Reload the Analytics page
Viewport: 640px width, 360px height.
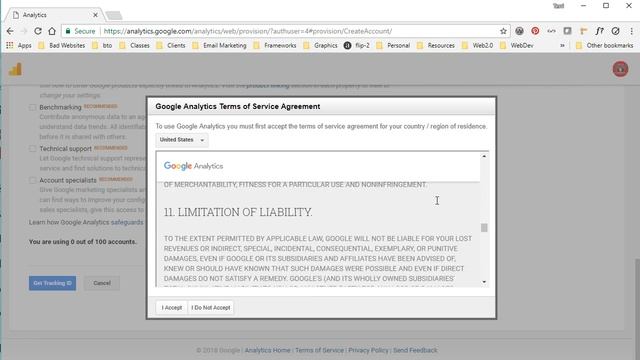38,31
